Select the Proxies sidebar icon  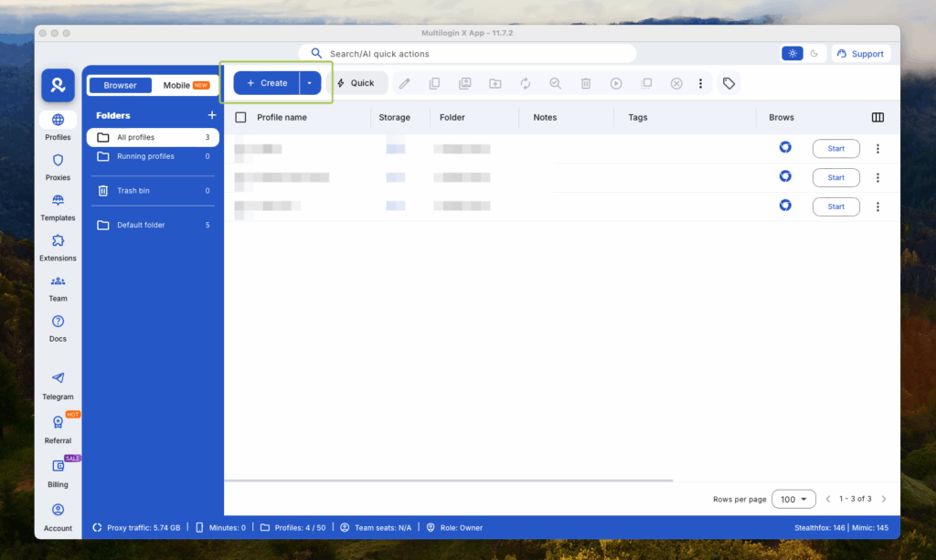[x=58, y=166]
